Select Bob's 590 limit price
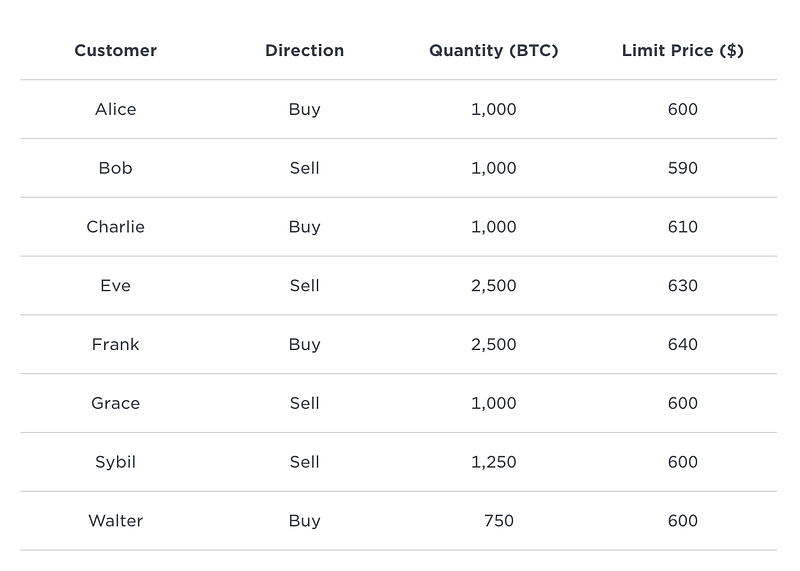This screenshot has height=571, width=800. (682, 168)
